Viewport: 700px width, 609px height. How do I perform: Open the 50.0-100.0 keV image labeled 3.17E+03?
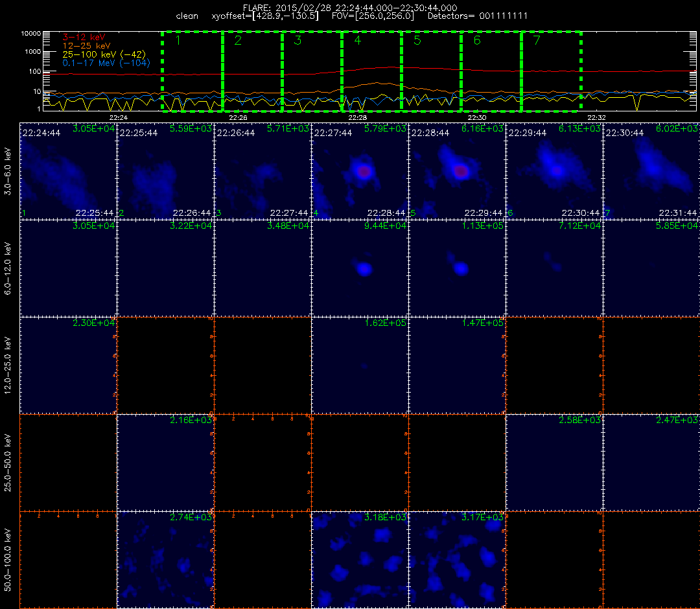coord(457,560)
